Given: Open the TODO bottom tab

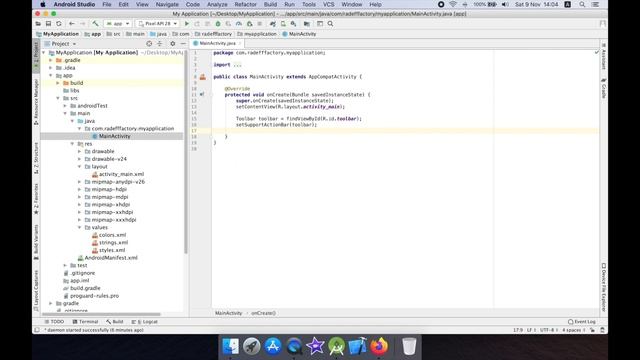Looking at the screenshot, I should coord(54,322).
